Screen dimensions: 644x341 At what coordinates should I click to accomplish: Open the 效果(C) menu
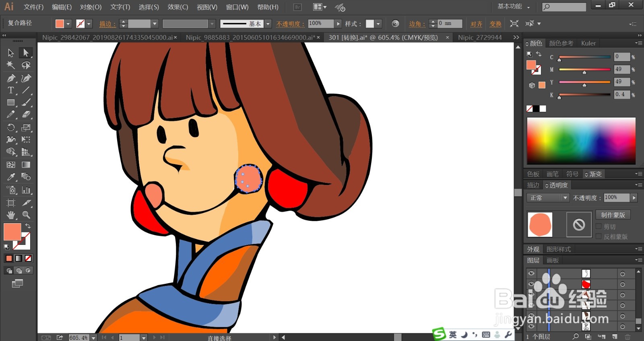pyautogui.click(x=178, y=7)
